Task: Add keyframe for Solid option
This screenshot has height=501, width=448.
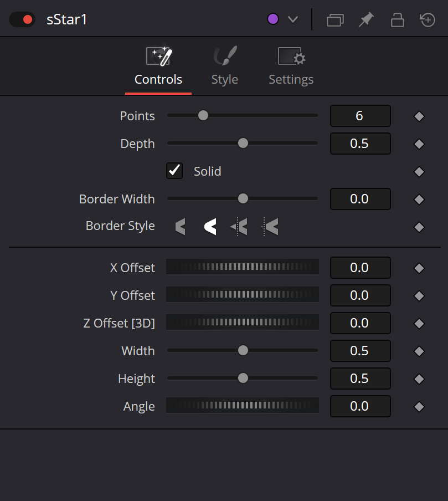Action: (419, 172)
